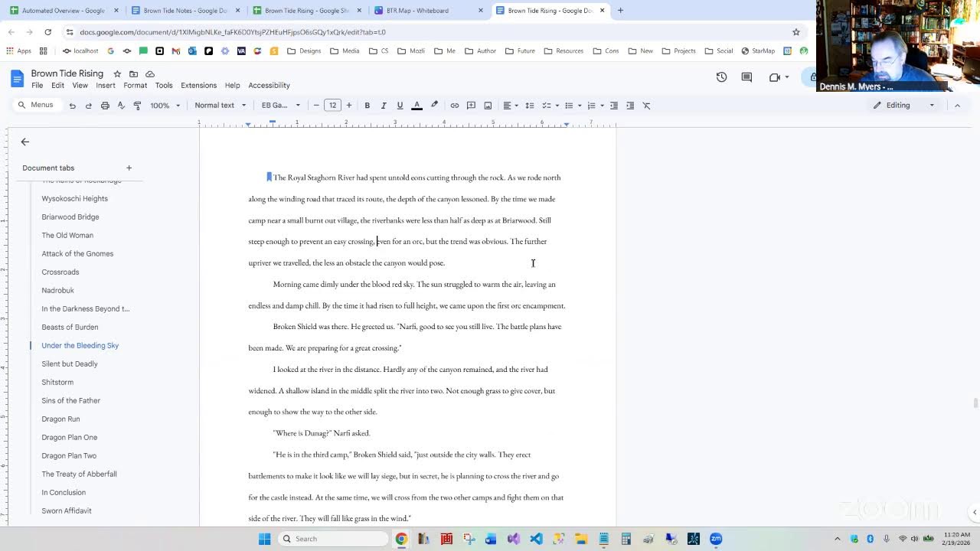The height and width of the screenshot is (551, 980).
Task: Show all comments using the header icon
Action: (746, 77)
